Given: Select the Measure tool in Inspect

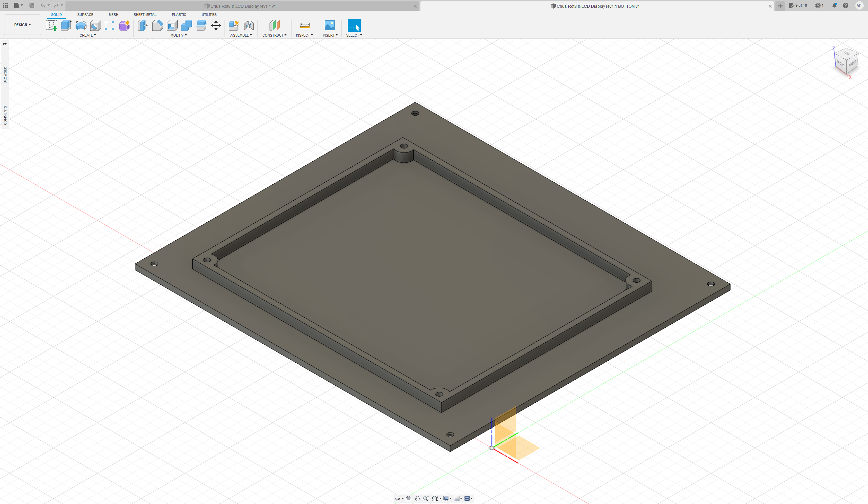Looking at the screenshot, I should pos(304,25).
